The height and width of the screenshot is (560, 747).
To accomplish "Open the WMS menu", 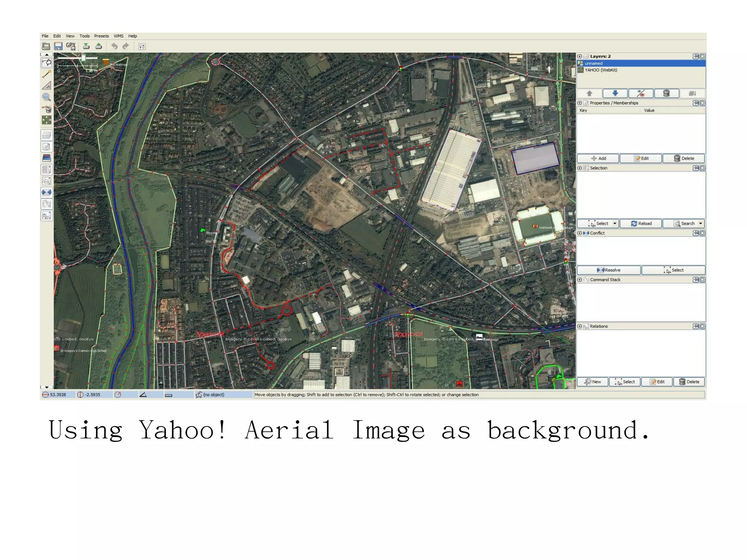I will click(119, 36).
